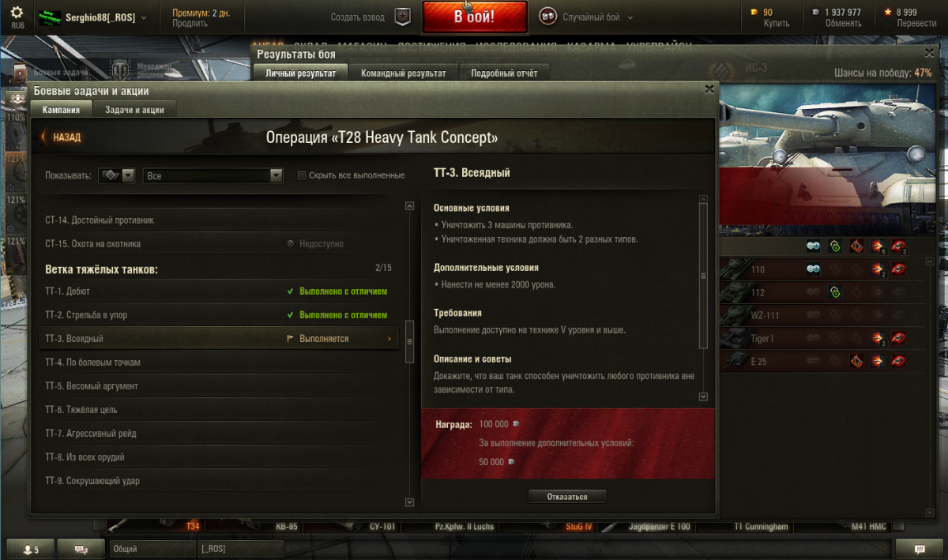Open the Подробный отчёт tab
Image resolution: width=948 pixels, height=560 pixels.
pyautogui.click(x=504, y=73)
